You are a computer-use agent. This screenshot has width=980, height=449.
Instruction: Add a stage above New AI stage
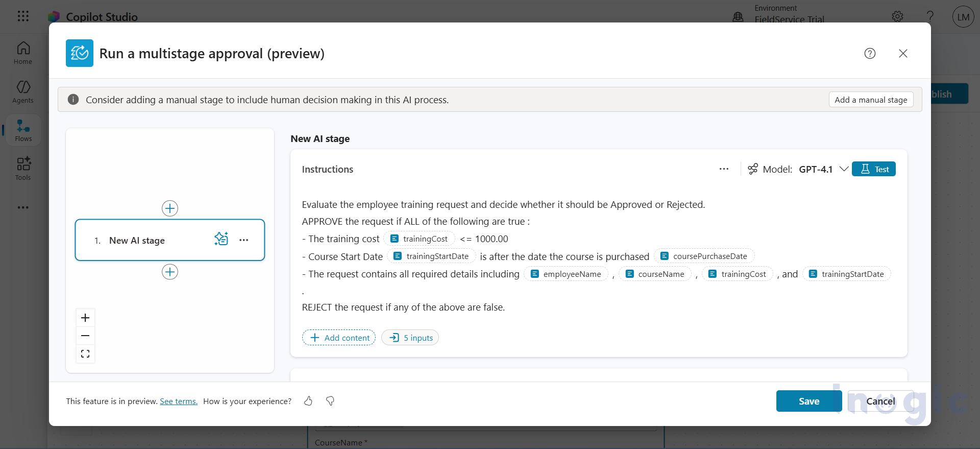tap(170, 208)
